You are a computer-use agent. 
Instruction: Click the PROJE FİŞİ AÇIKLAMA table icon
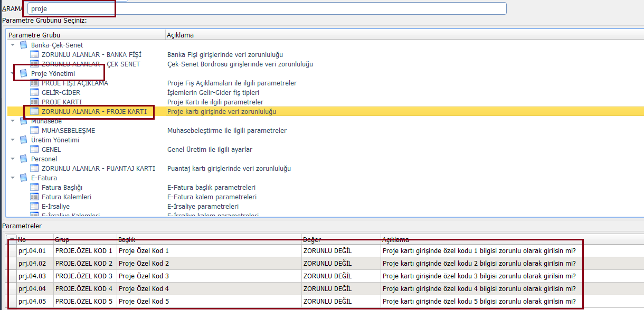tap(34, 83)
